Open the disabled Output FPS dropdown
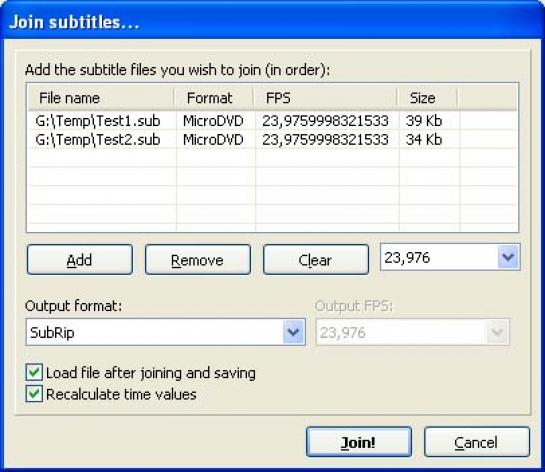Image resolution: width=545 pixels, height=472 pixels. [497, 332]
